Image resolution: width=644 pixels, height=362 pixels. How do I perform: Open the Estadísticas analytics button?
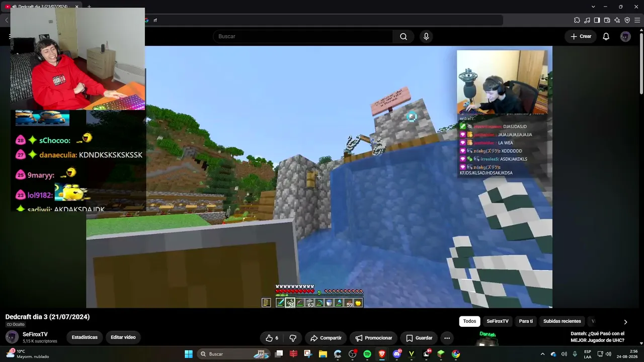[85, 337]
